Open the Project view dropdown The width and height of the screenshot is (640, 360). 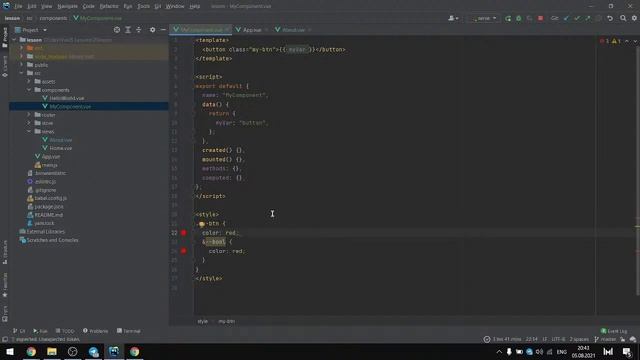coord(31,30)
